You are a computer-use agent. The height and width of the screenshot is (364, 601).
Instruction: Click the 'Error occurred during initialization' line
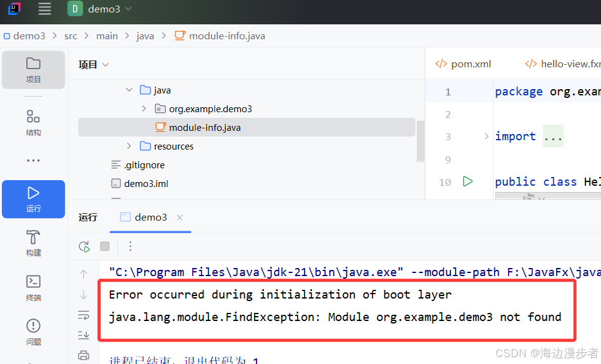(280, 294)
